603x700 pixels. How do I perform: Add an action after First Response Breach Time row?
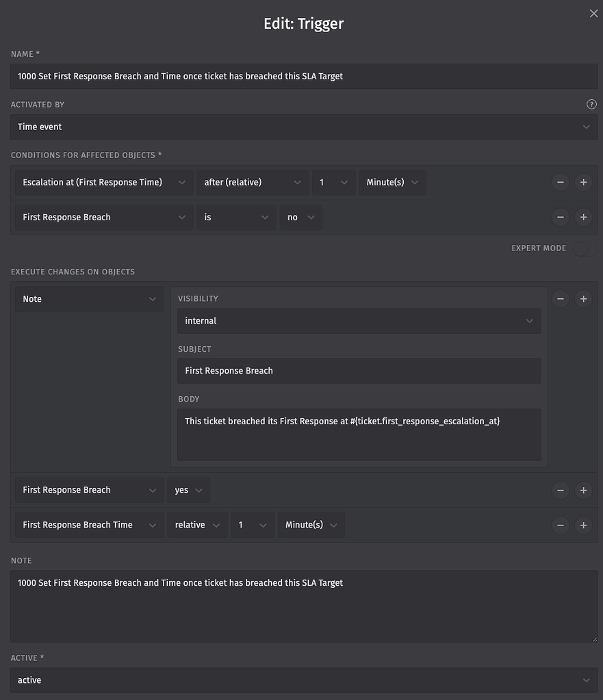(x=583, y=525)
